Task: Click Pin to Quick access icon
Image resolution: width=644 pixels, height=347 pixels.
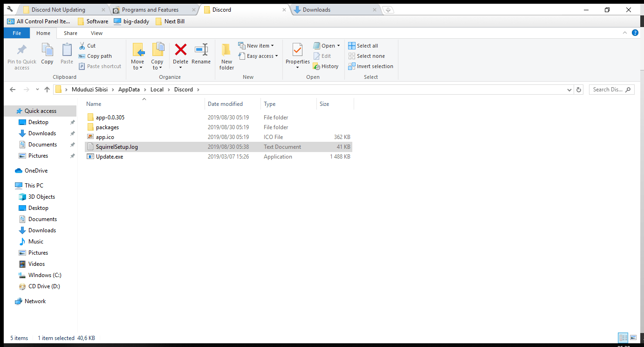Action: click(22, 50)
